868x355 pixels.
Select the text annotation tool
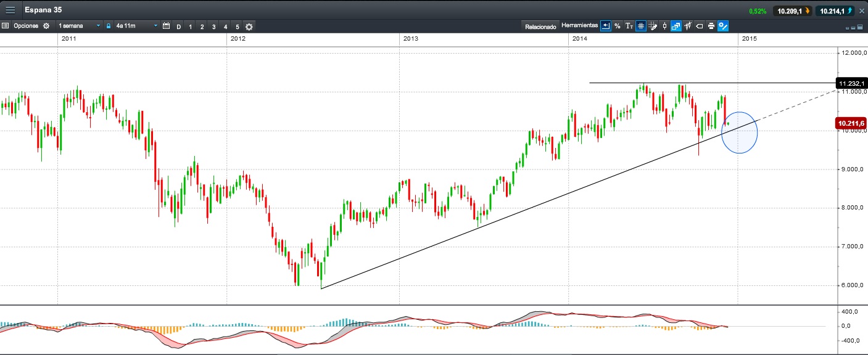[x=629, y=26]
